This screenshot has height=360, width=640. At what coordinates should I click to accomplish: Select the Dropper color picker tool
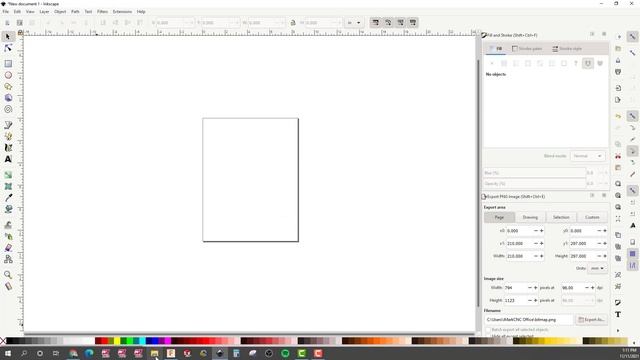coord(8,198)
